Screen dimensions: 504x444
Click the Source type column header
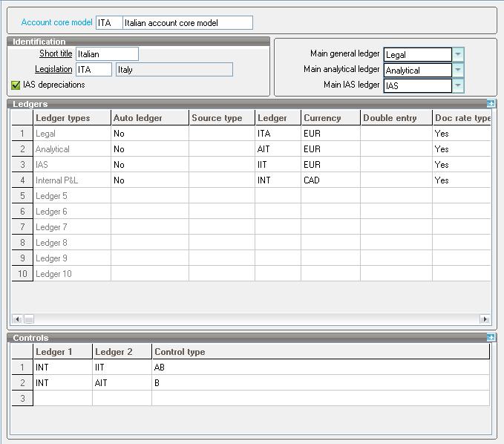[222, 118]
